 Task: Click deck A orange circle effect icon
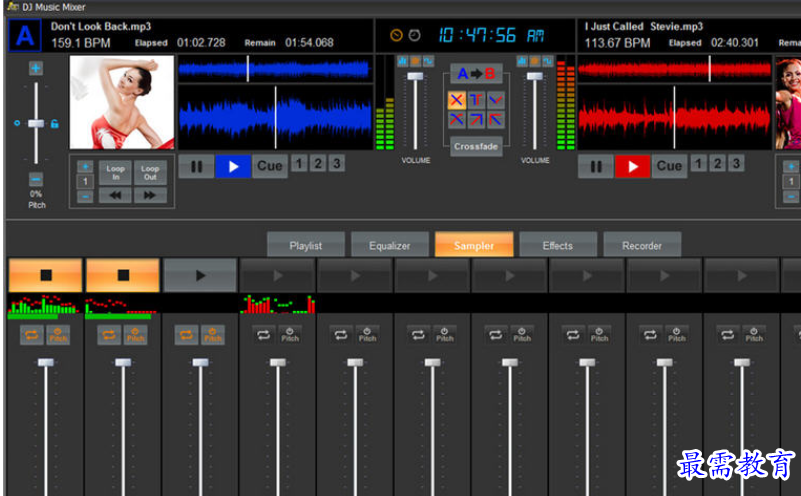pos(415,61)
